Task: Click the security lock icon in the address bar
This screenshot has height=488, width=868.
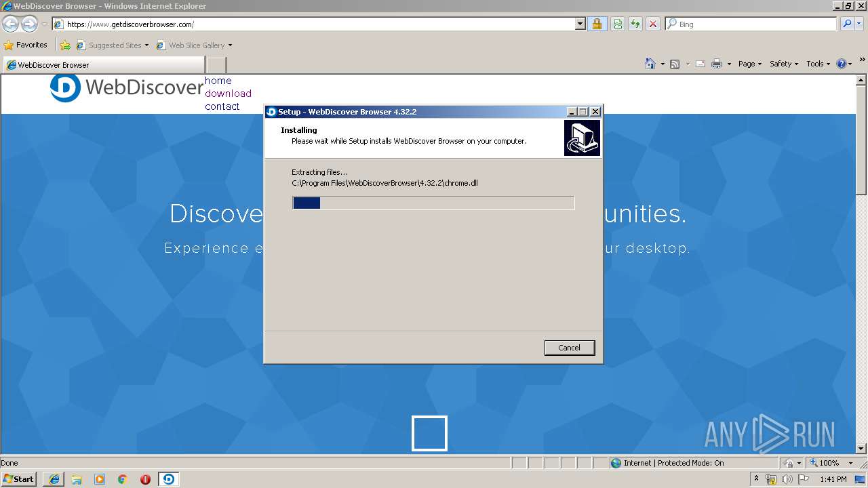Action: [x=597, y=24]
